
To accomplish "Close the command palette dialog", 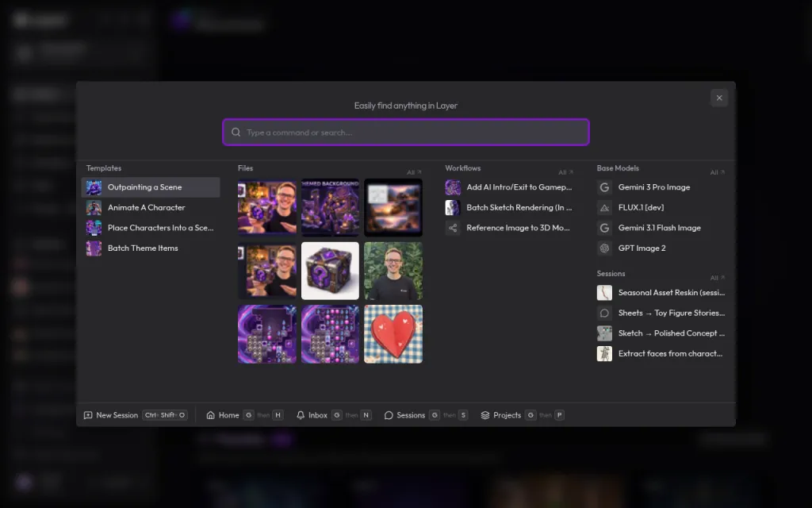I will pos(718,98).
